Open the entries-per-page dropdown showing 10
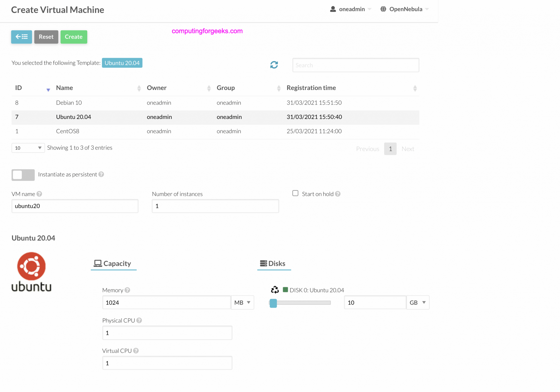Image resolution: width=560 pixels, height=392 pixels. click(x=28, y=148)
